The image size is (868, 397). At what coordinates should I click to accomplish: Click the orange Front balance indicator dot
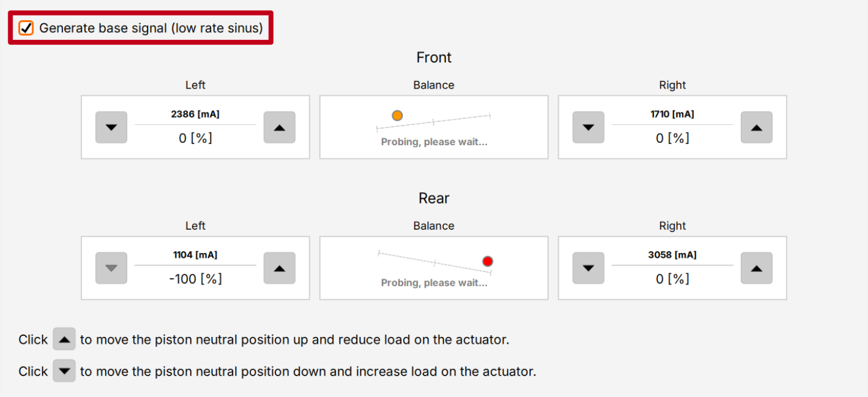tap(397, 115)
